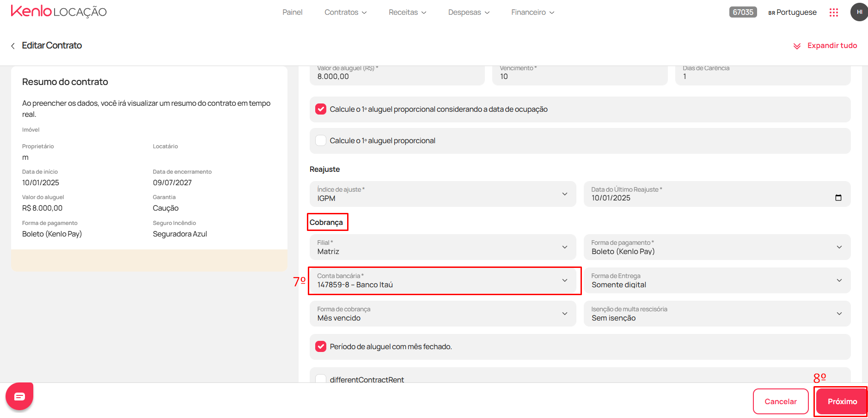The width and height of the screenshot is (868, 418).
Task: Open the calendar picker for Data do Último Reajuste
Action: click(x=838, y=198)
